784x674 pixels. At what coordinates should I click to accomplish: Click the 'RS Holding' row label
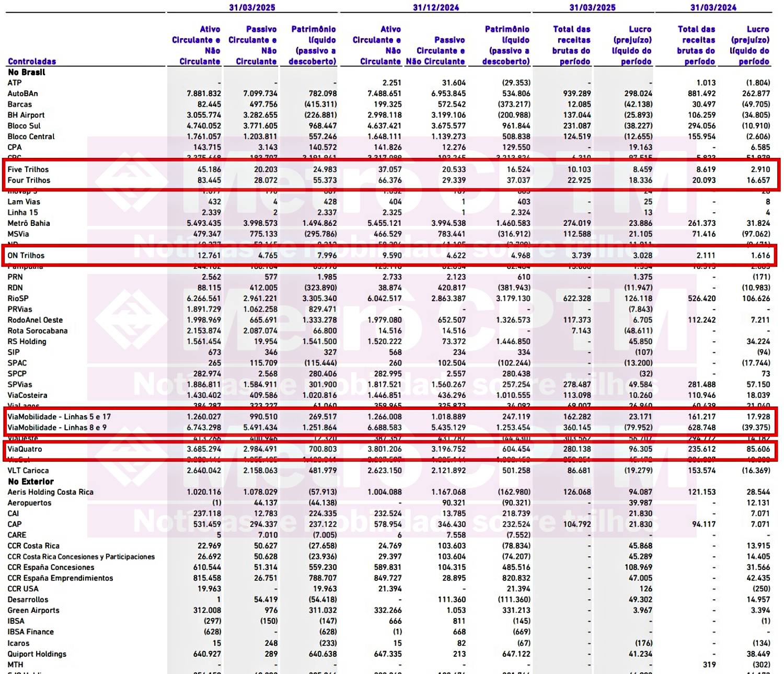pos(27,341)
